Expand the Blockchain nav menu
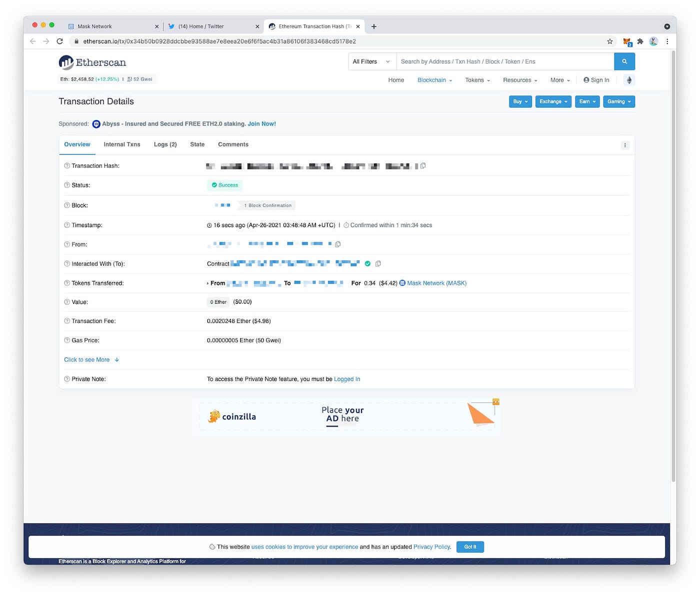Screen dimensions: 700x596 pos(434,80)
